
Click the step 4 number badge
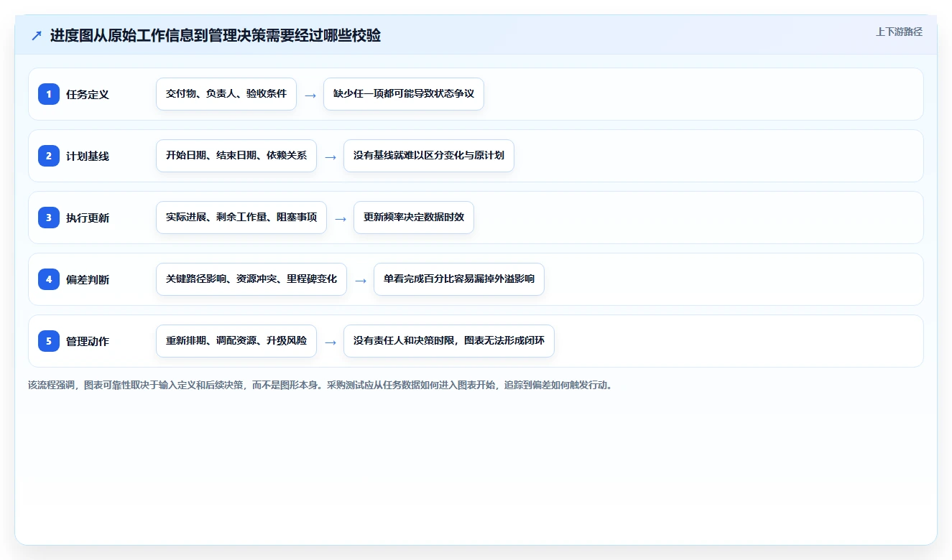tap(49, 279)
